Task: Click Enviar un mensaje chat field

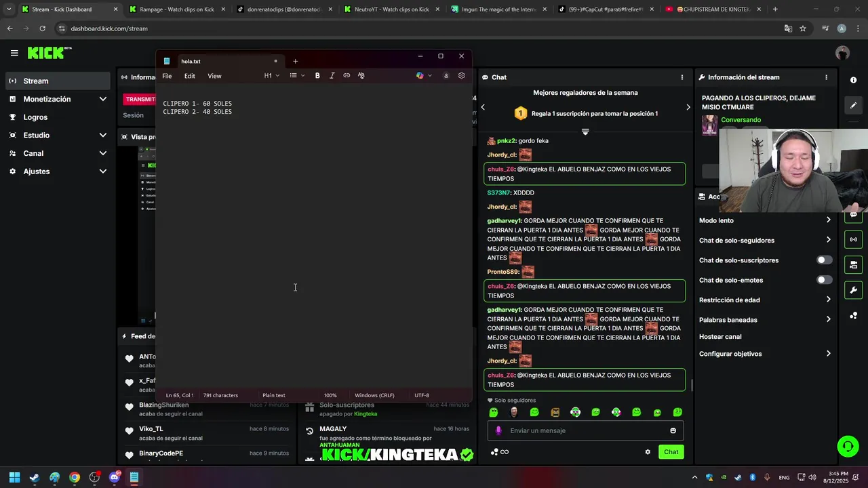Action: point(585,430)
